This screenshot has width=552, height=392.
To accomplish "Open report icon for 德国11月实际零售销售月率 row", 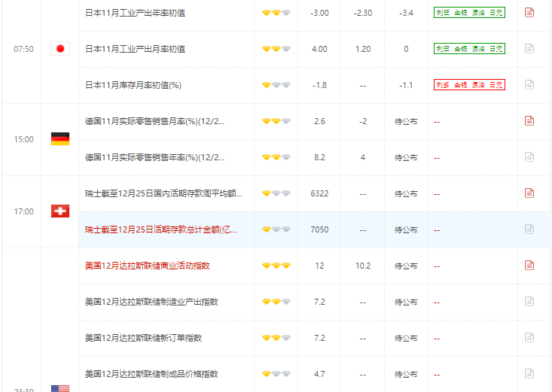I will point(529,121).
